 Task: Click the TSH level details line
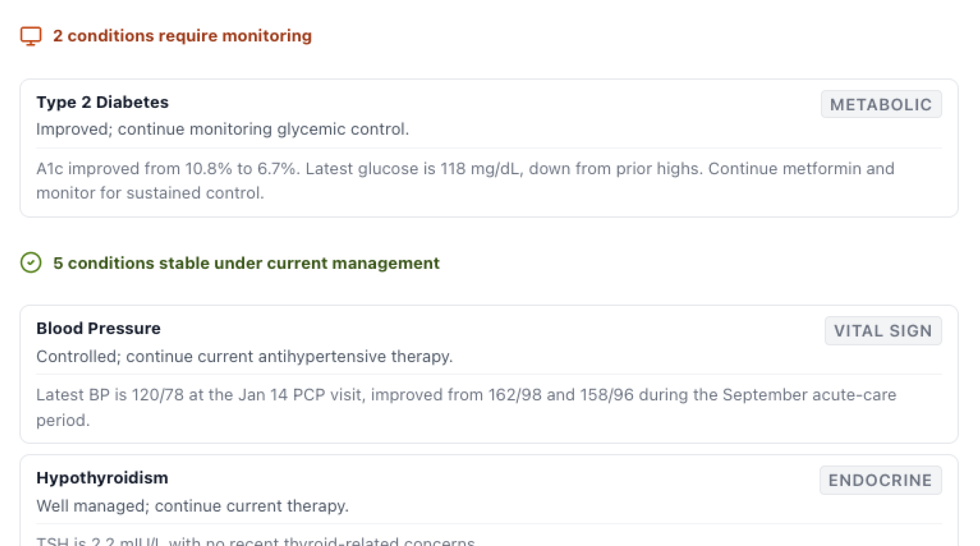point(255,541)
